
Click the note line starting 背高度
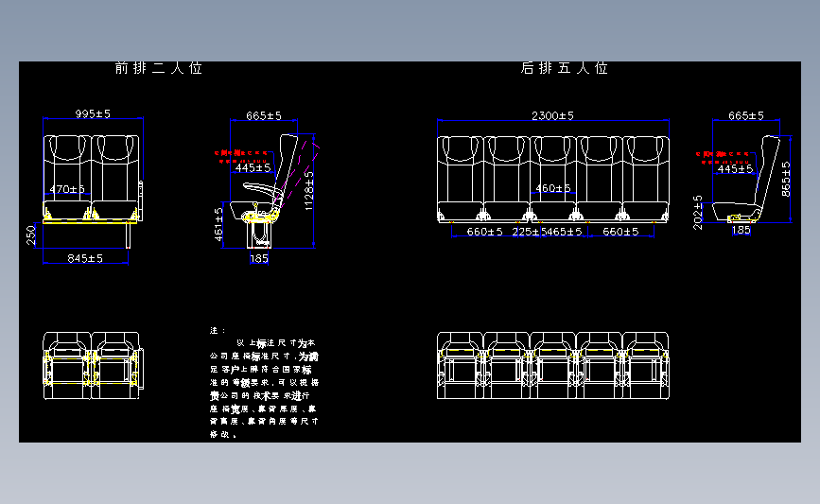click(264, 422)
